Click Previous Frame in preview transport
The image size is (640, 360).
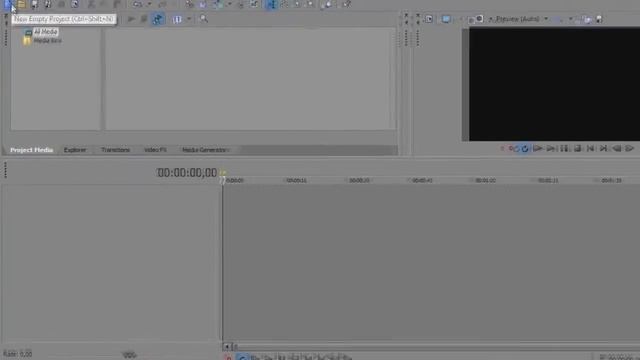[x=616, y=149]
